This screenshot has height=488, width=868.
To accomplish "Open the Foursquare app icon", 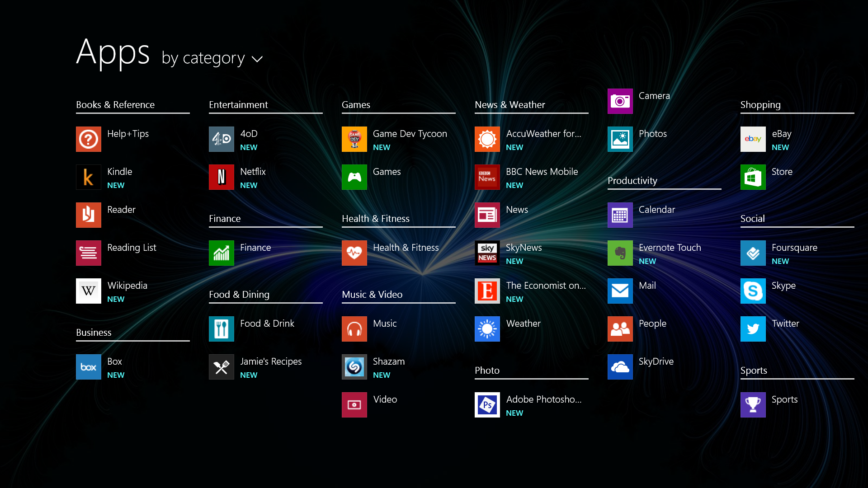I will 753,253.
